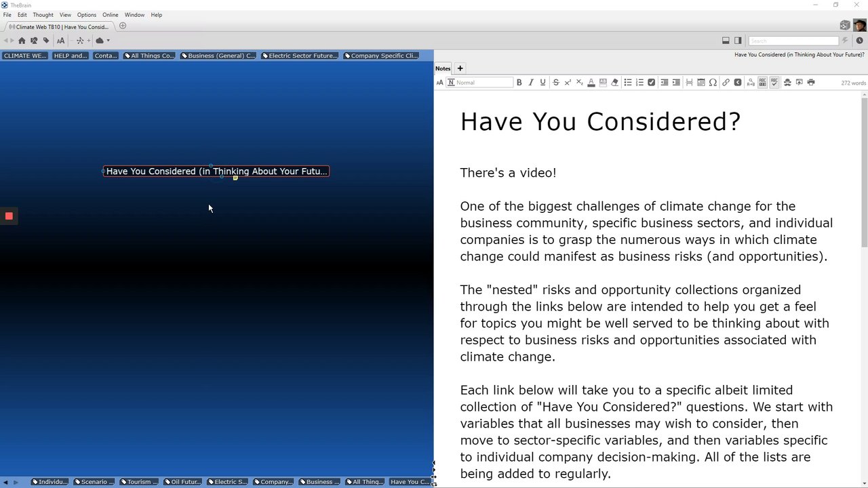Open the Business (General) C... pinned tag
This screenshot has width=868, height=488.
[218, 56]
